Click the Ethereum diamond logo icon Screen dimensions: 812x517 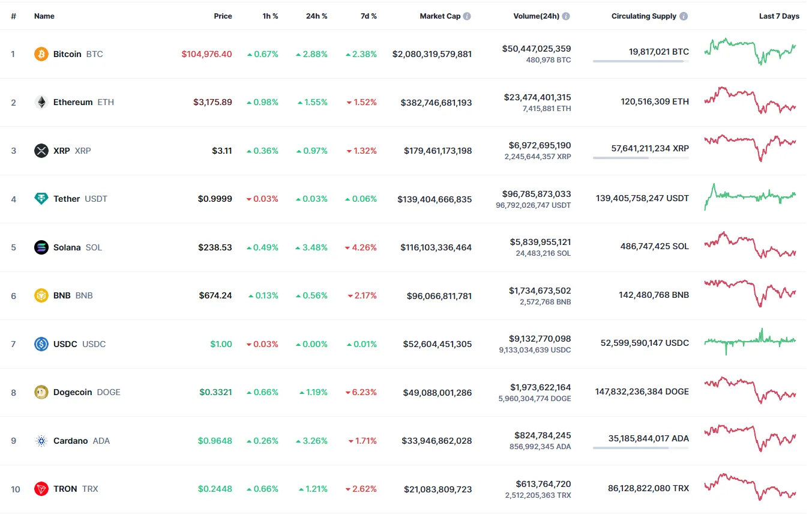point(41,102)
